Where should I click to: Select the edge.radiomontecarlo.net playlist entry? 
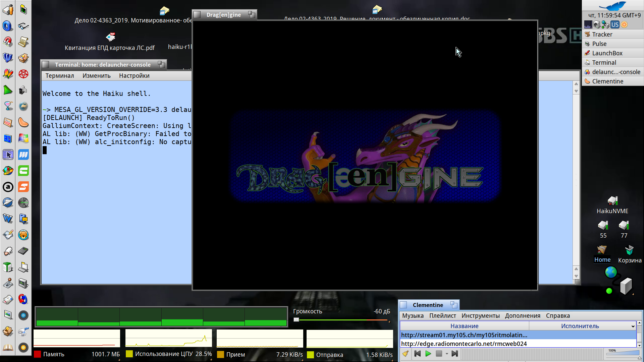pos(518,344)
